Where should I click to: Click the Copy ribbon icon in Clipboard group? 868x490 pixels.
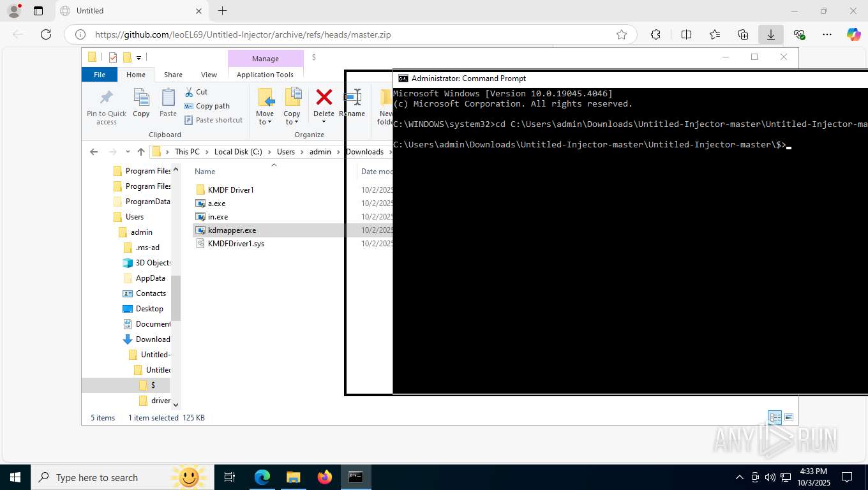click(141, 103)
